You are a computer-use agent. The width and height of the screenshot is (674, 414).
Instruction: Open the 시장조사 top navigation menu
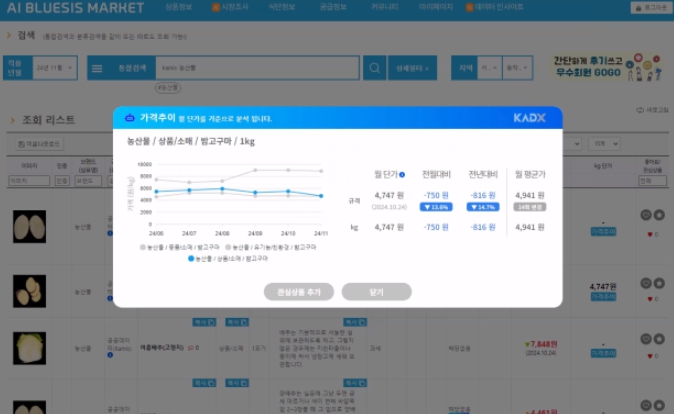pyautogui.click(x=229, y=8)
